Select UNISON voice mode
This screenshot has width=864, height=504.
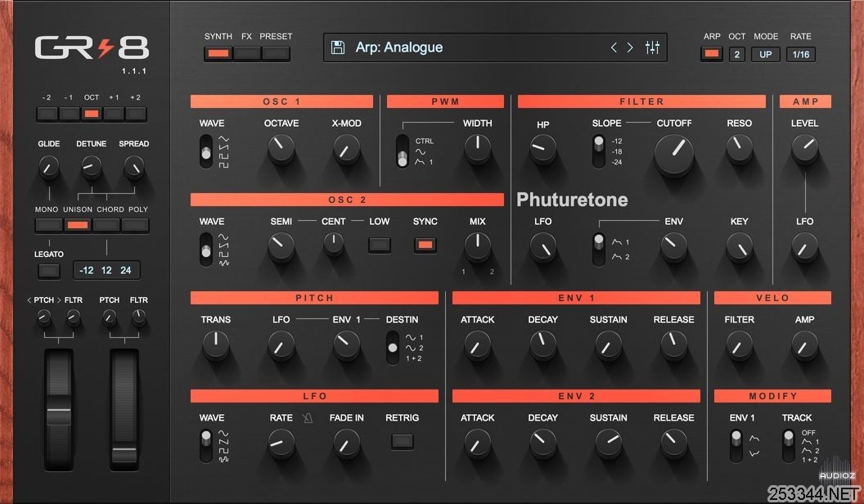pos(77,225)
